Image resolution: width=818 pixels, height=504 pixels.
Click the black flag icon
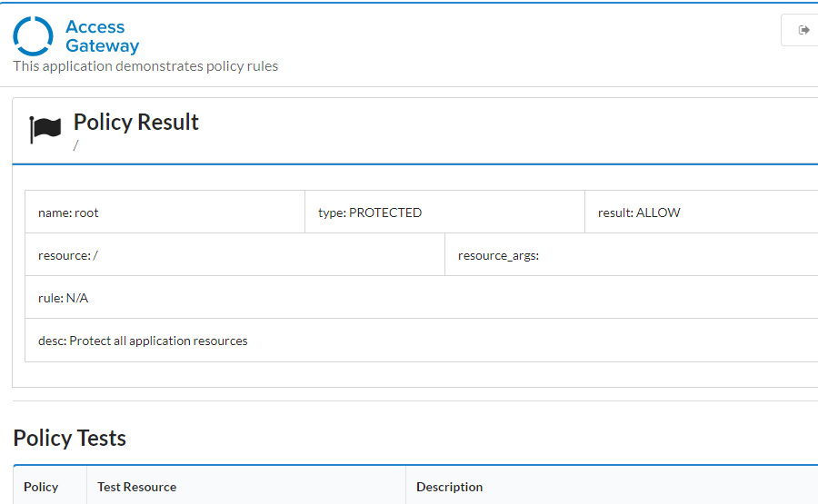pyautogui.click(x=45, y=129)
